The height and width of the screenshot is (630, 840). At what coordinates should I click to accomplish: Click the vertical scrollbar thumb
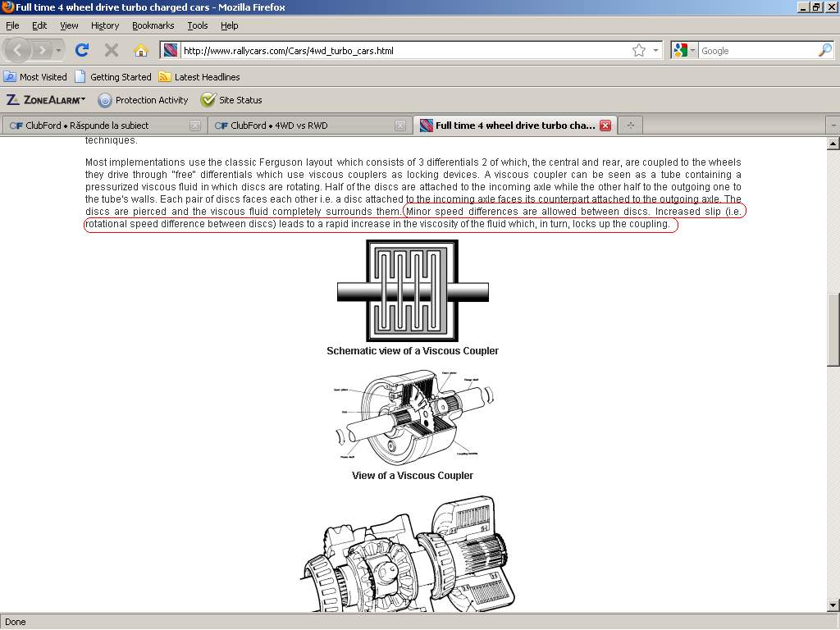pos(833,328)
